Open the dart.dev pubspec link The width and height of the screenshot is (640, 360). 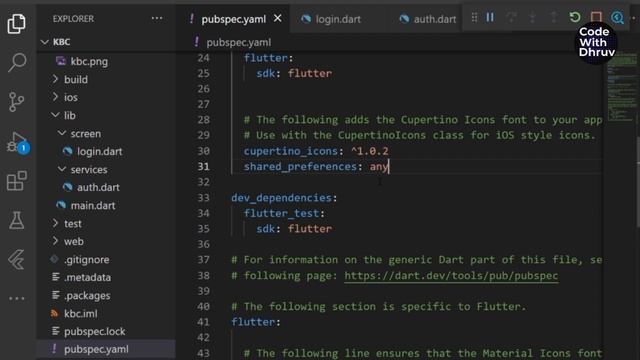point(451,276)
